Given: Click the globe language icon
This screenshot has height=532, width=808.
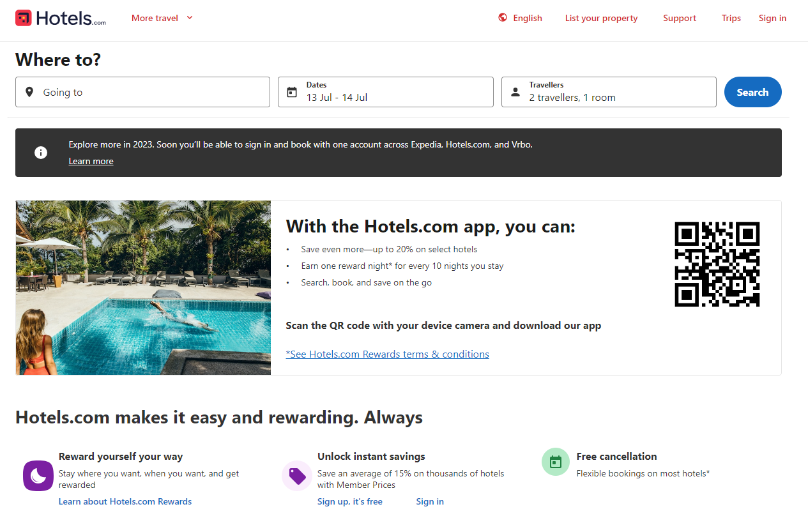Looking at the screenshot, I should pos(503,18).
